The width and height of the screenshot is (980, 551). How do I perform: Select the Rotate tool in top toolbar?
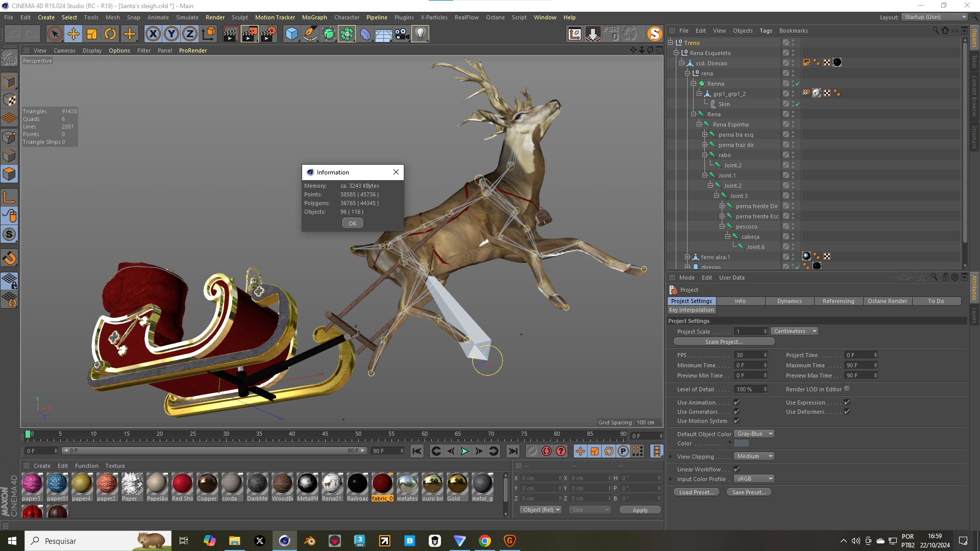(110, 34)
